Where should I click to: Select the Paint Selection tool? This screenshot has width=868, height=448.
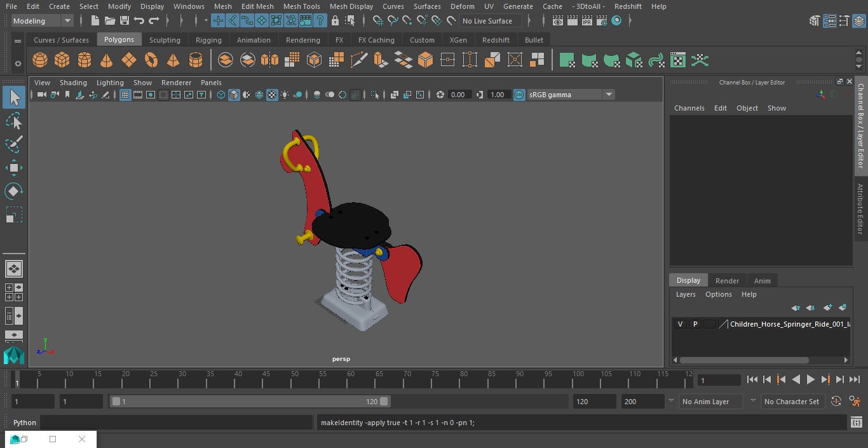pos(14,144)
